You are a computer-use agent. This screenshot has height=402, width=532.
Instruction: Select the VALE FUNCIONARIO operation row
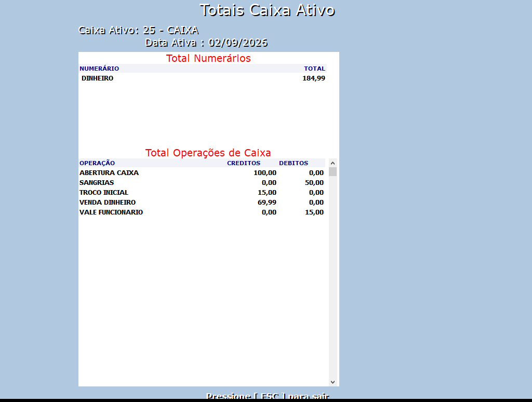(x=202, y=212)
